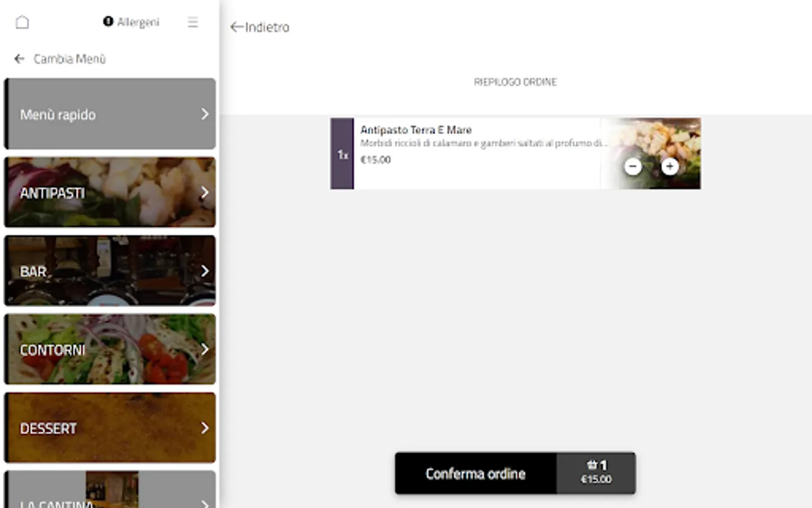Open the Allergeni info
This screenshot has width=812, height=508.
(131, 22)
